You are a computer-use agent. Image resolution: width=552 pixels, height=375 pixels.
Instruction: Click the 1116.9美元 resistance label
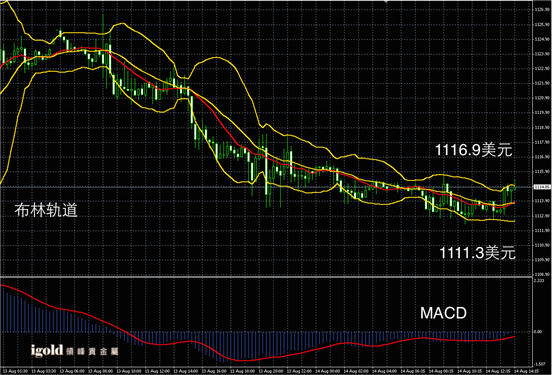pos(473,150)
